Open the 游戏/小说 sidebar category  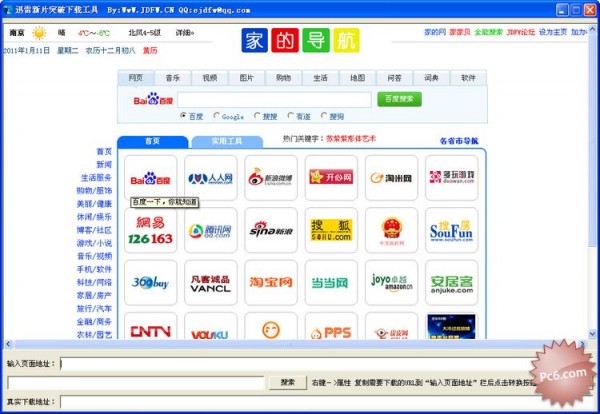94,243
